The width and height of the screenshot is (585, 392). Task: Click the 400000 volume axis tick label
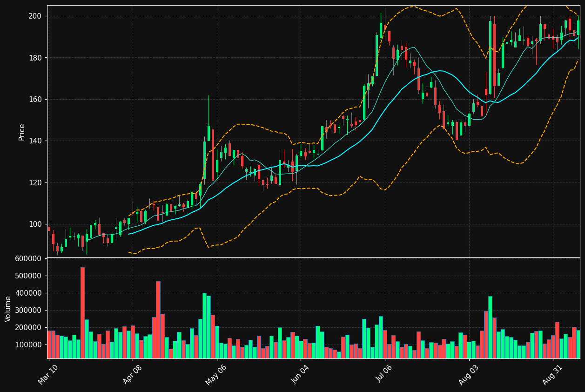(x=29, y=293)
